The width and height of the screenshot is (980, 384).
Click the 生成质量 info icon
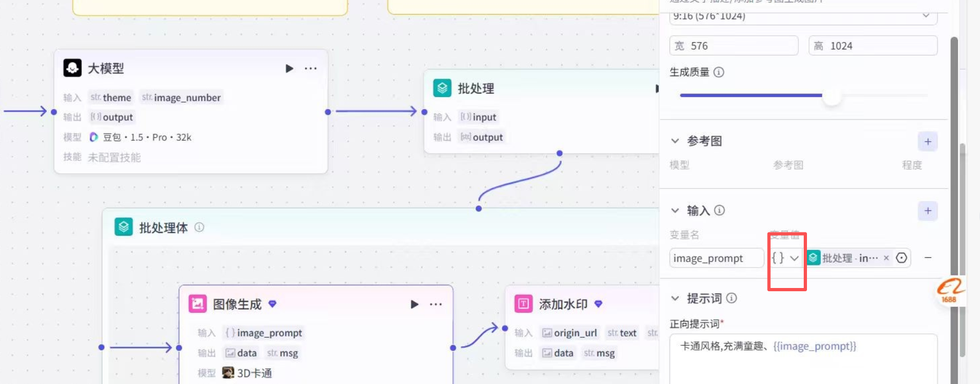coord(719,72)
